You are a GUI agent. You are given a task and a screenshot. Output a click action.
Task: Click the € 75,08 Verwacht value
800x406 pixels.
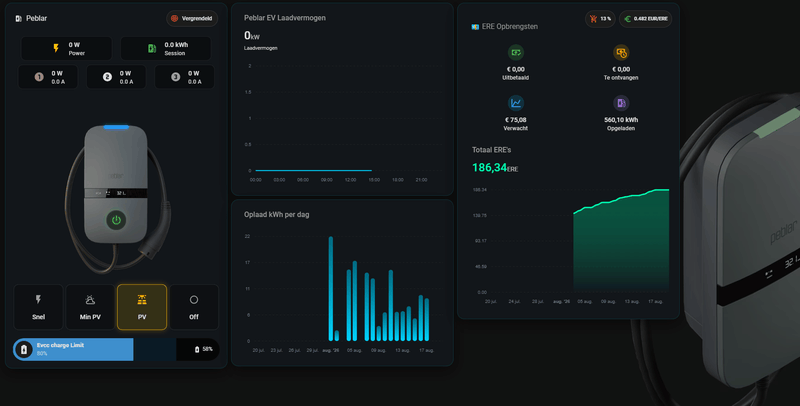click(x=515, y=120)
